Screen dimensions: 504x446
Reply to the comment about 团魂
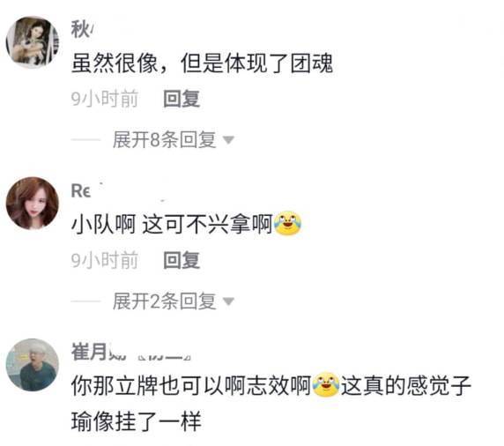pyautogui.click(x=182, y=99)
